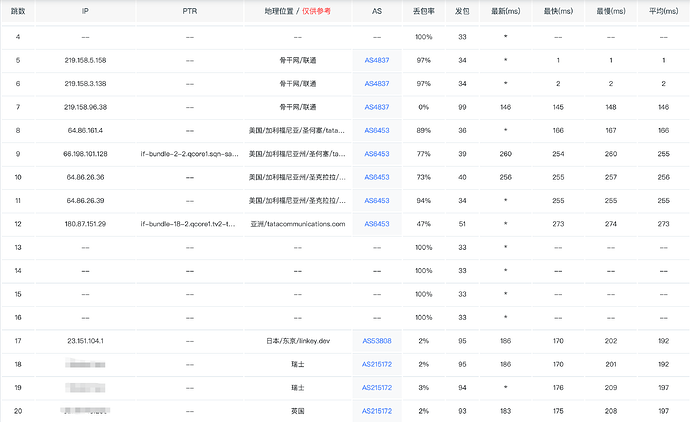This screenshot has height=422, width=690.
Task: Select IP address 219.158.5.158
Action: (85, 60)
